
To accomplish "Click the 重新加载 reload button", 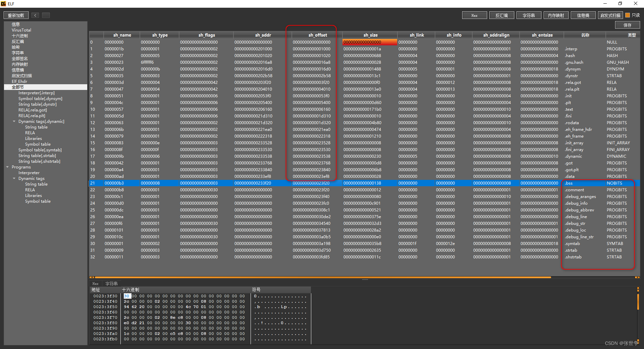I will (x=16, y=15).
